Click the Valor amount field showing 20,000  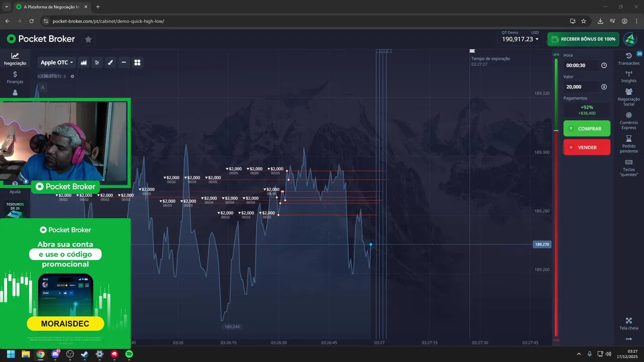tap(587, 87)
